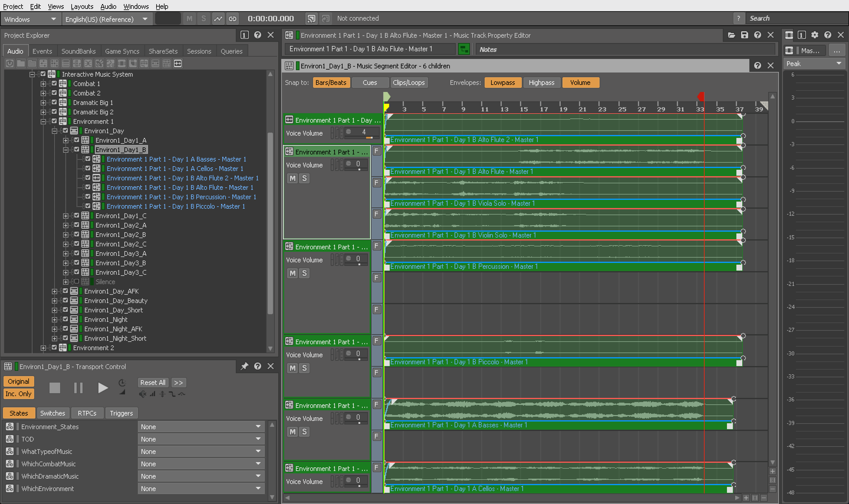
Task: Click the last icon in the Project Explorer toolbar row
Action: tap(178, 63)
